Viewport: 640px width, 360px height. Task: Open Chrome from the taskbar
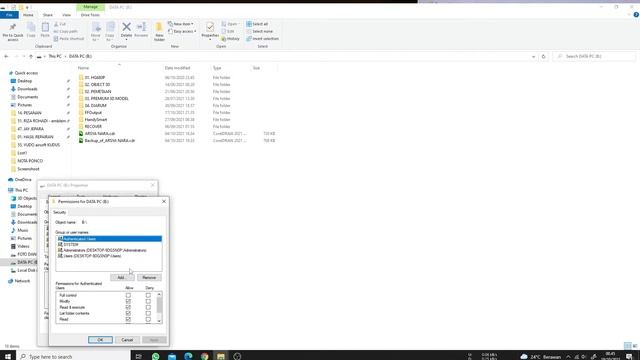coord(204,356)
